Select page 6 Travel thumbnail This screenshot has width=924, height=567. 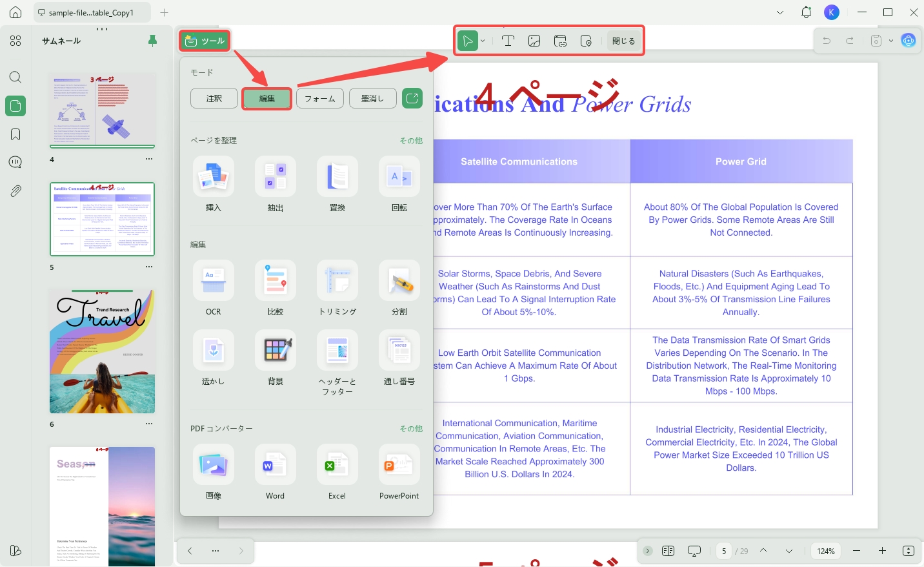pyautogui.click(x=103, y=351)
